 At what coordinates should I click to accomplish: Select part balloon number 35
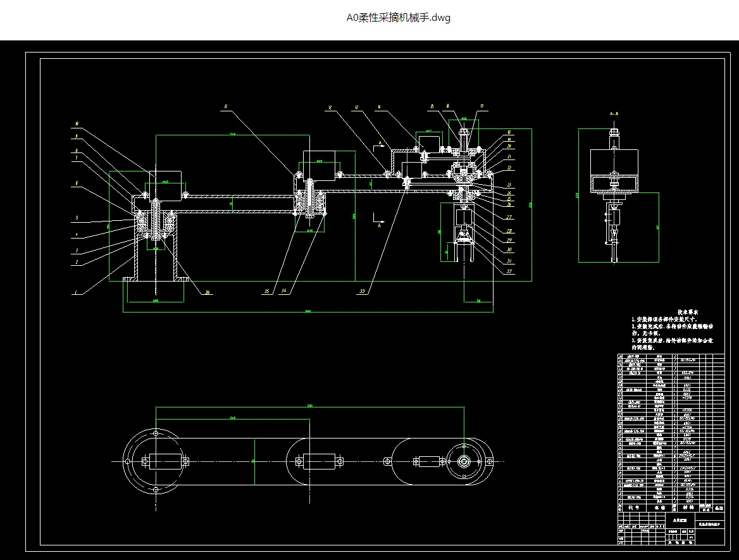267,291
